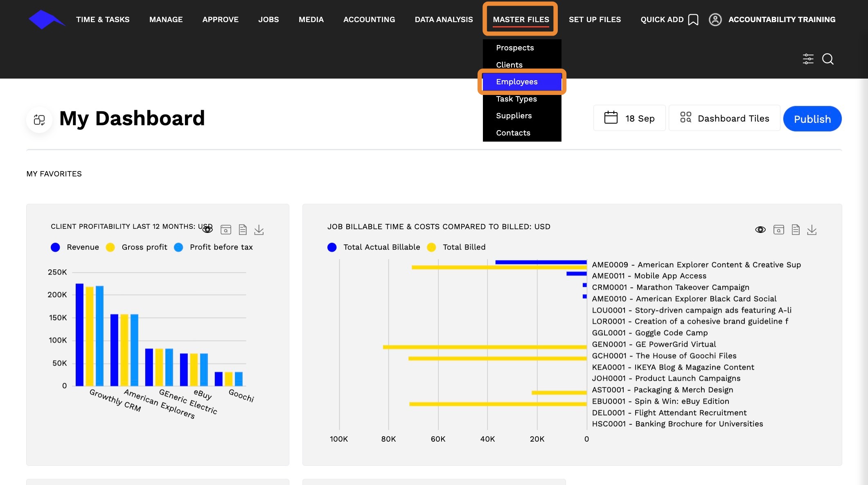Open Client Profitability chart report document icon
Screen dimensions: 868x485
click(243, 230)
